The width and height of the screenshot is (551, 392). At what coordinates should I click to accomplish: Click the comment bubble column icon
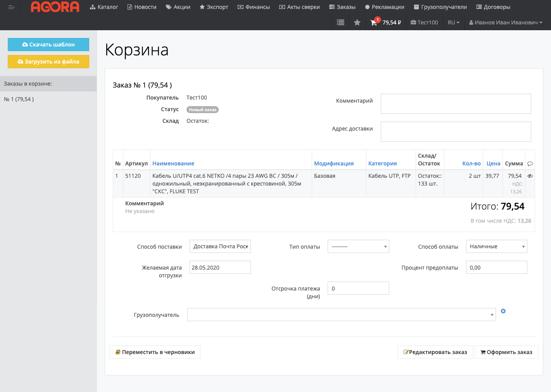[x=530, y=164]
